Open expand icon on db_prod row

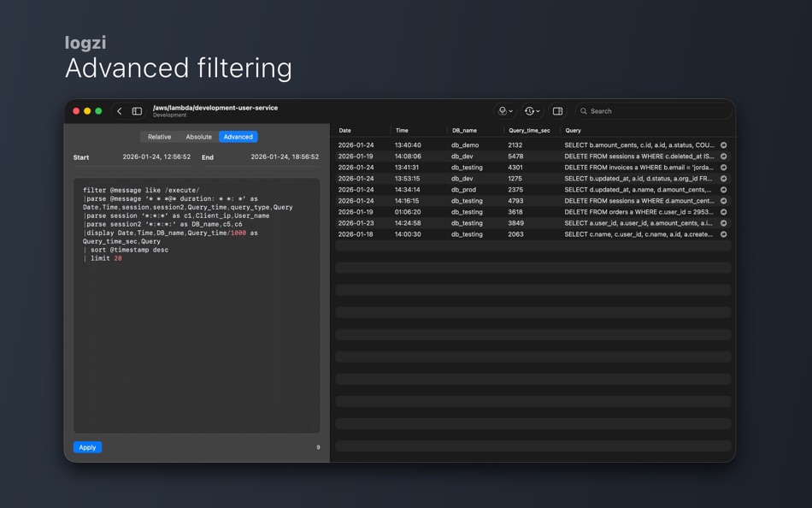click(x=724, y=189)
